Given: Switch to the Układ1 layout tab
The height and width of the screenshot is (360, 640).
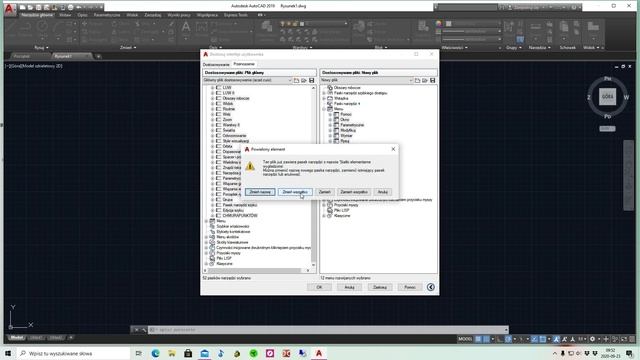Looking at the screenshot, I should (36, 338).
